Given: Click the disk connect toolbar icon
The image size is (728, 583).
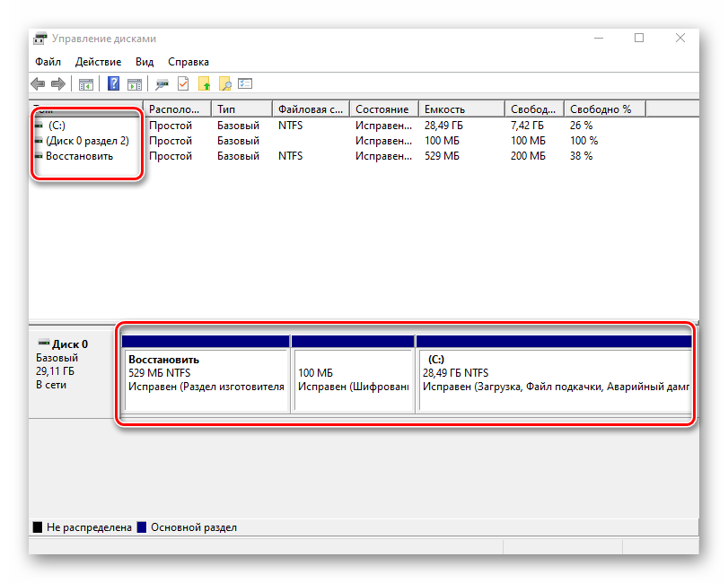Looking at the screenshot, I should [162, 84].
